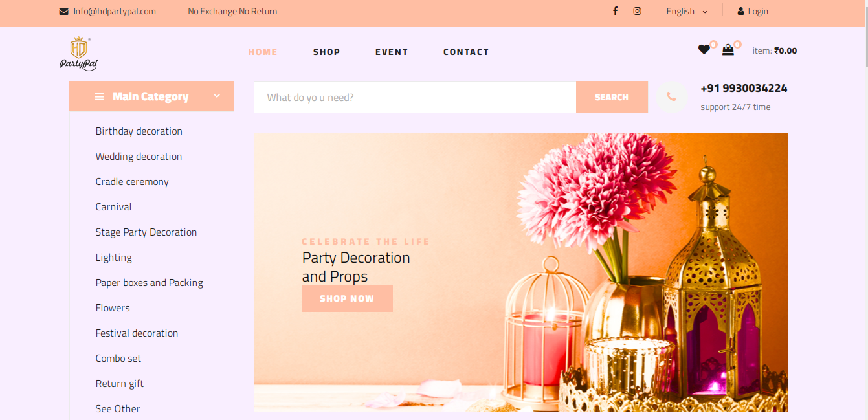Image resolution: width=868 pixels, height=420 pixels.
Task: Collapse the Main Category chevron
Action: 217,96
